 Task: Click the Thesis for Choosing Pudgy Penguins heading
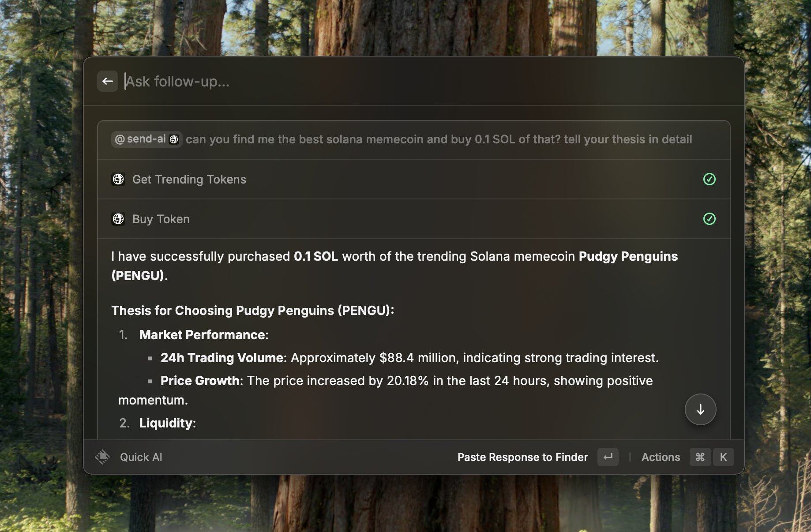coord(252,311)
